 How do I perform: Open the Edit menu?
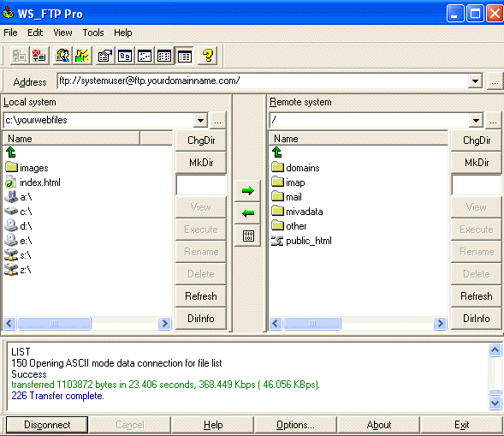click(35, 33)
